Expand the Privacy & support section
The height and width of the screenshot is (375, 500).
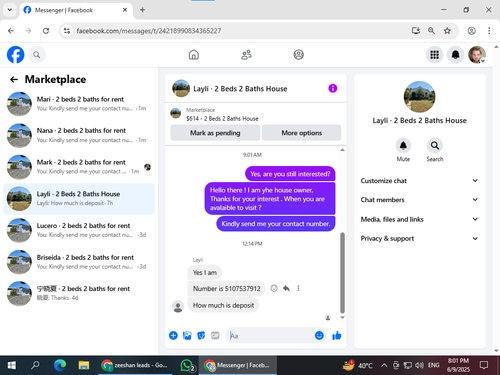click(419, 238)
